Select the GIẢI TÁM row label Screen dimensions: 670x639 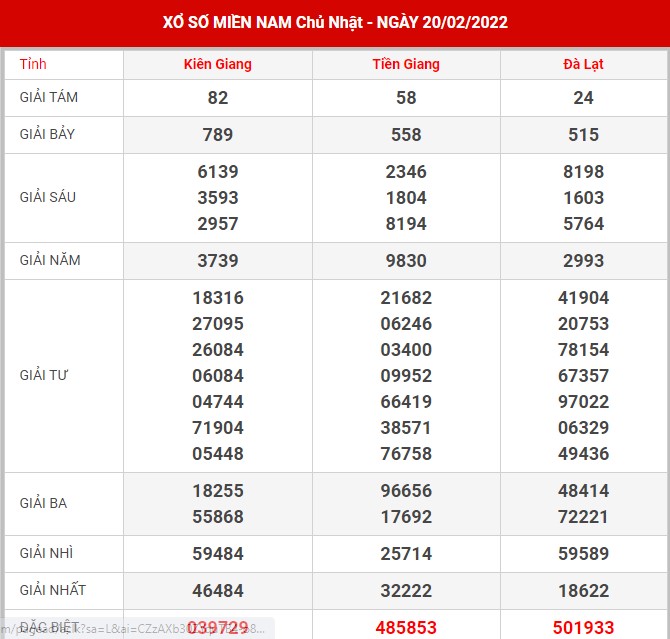coord(48,97)
